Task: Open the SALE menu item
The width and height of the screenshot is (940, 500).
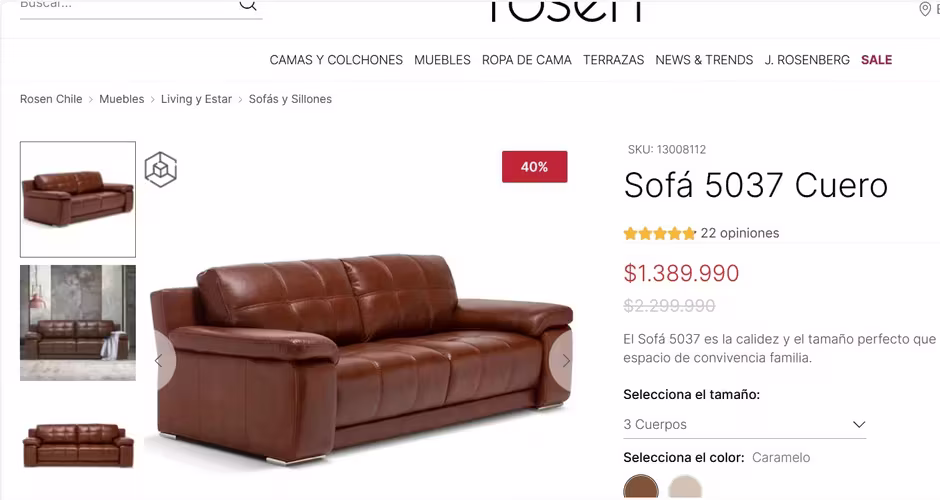Action: (x=876, y=60)
